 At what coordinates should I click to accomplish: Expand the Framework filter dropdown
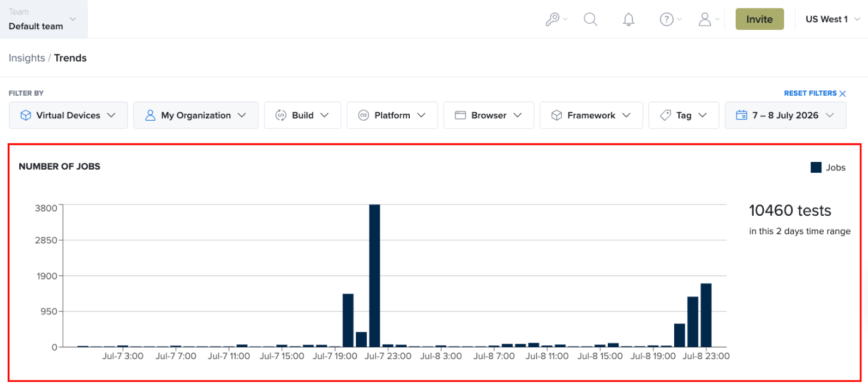(x=591, y=115)
